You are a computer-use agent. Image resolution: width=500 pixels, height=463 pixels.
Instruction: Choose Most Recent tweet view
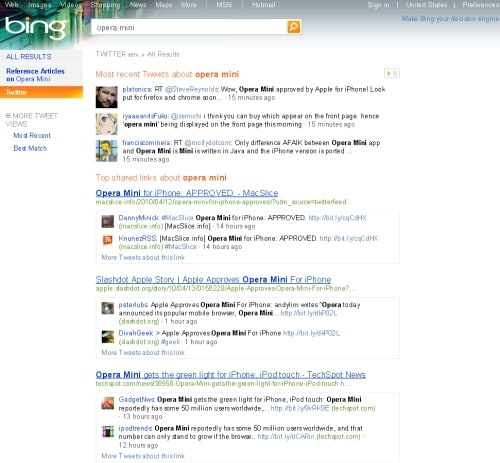point(32,135)
